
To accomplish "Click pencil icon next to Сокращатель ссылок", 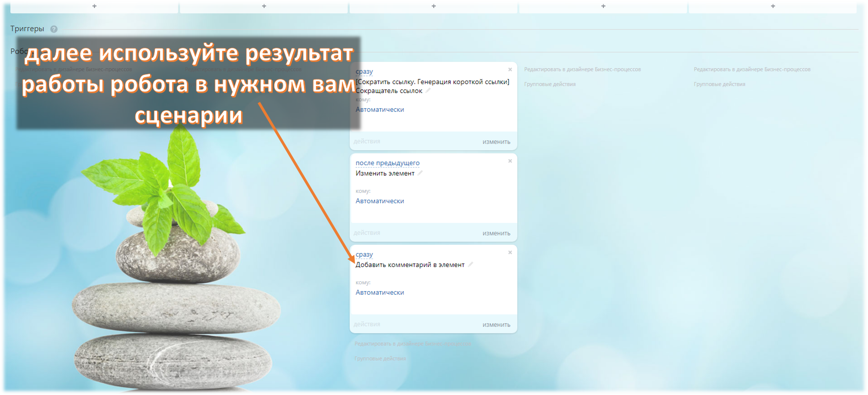I will click(x=428, y=91).
